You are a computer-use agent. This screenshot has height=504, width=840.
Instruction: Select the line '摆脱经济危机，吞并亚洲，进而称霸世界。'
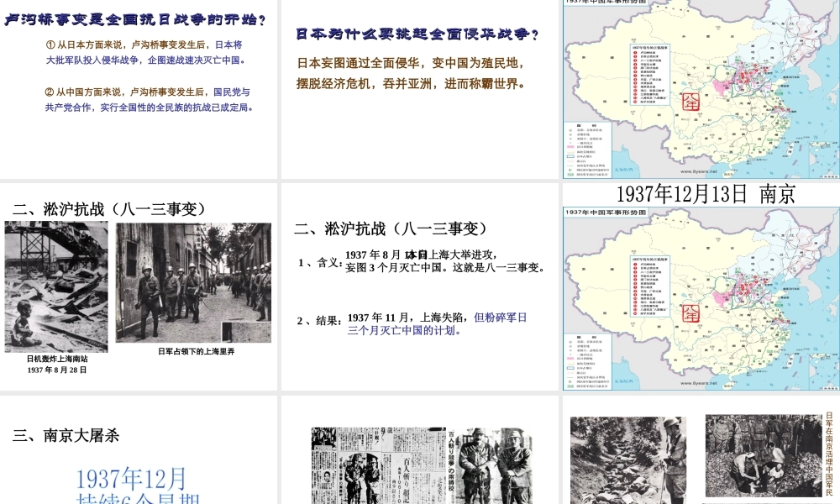tap(412, 83)
